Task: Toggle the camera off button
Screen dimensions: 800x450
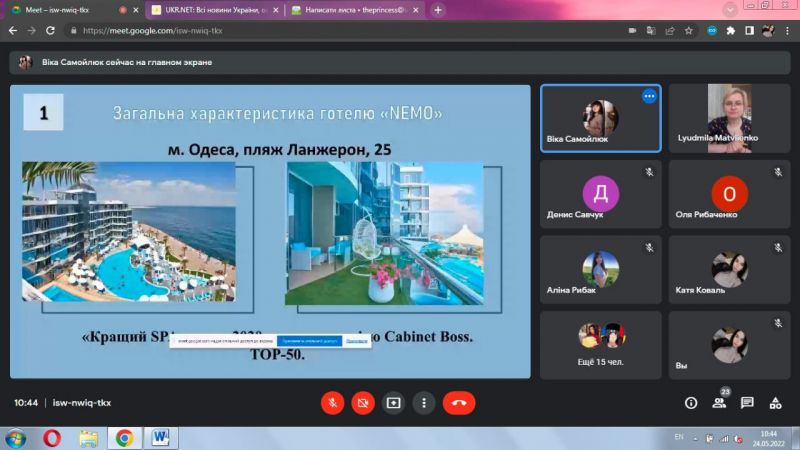Action: click(x=363, y=403)
